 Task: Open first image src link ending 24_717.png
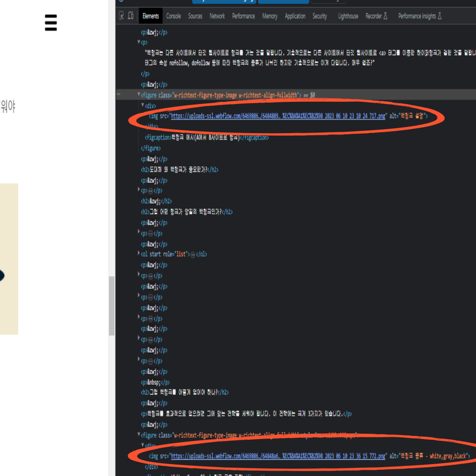click(278, 116)
